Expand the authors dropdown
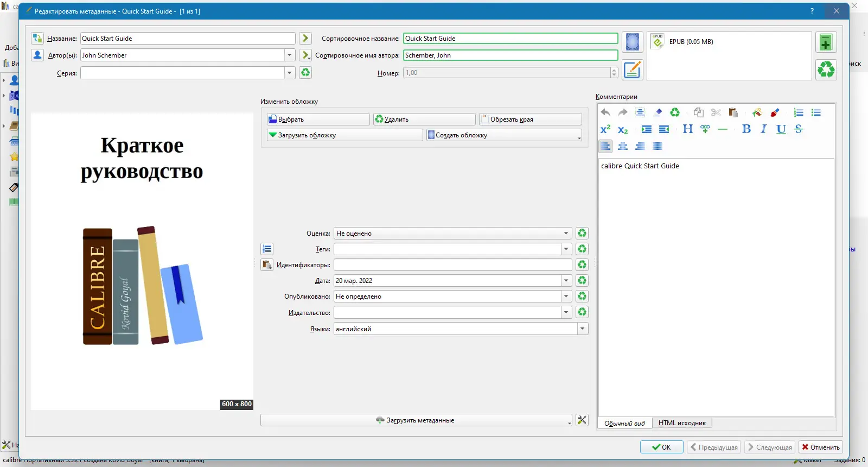The height and width of the screenshot is (467, 868). coord(290,55)
